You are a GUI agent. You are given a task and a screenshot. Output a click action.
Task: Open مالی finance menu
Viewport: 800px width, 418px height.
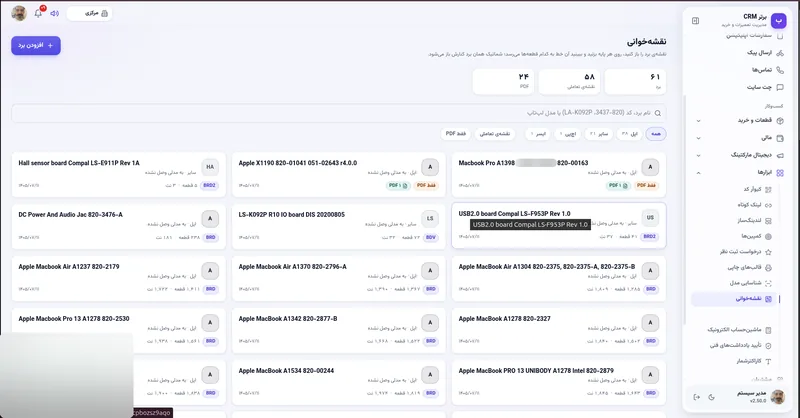click(739, 138)
